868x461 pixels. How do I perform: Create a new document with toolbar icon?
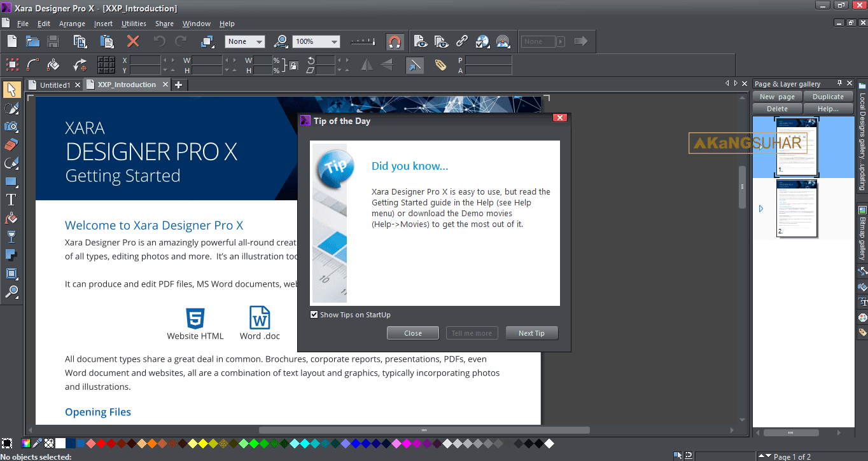tap(11, 41)
